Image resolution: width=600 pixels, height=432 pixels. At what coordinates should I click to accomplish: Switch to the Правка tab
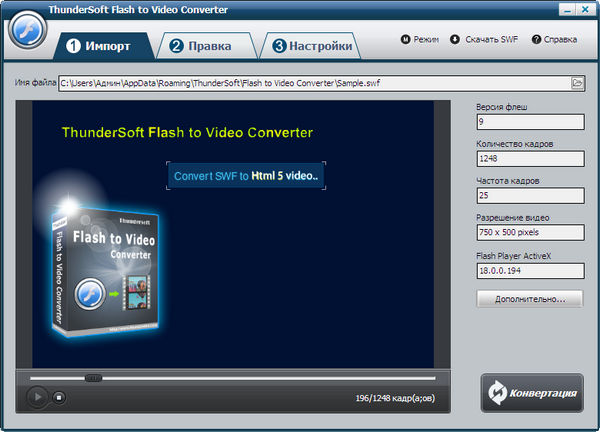tap(201, 46)
